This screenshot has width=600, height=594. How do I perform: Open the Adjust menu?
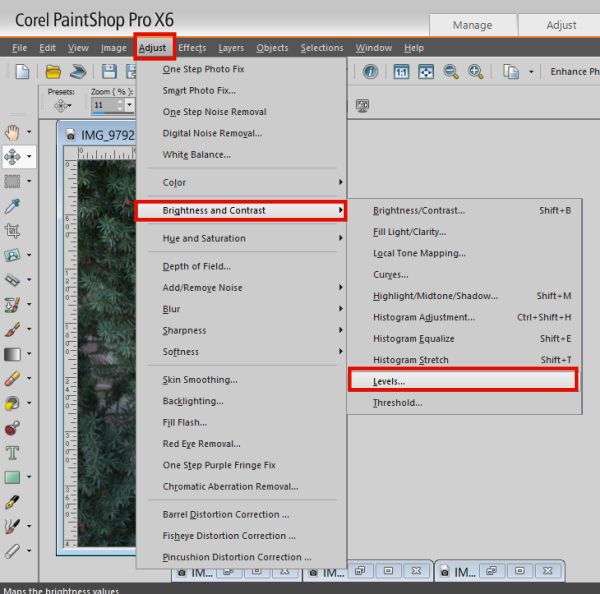[152, 48]
